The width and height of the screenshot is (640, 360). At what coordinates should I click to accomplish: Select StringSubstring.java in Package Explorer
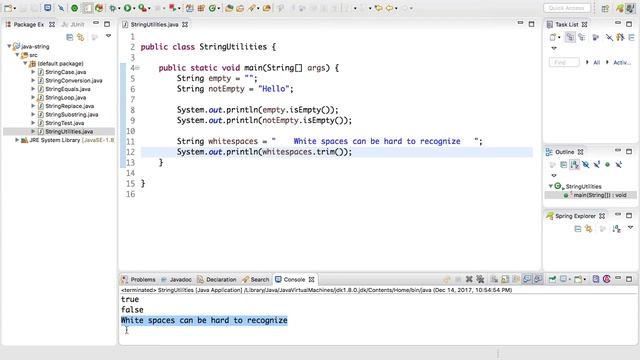coord(71,115)
